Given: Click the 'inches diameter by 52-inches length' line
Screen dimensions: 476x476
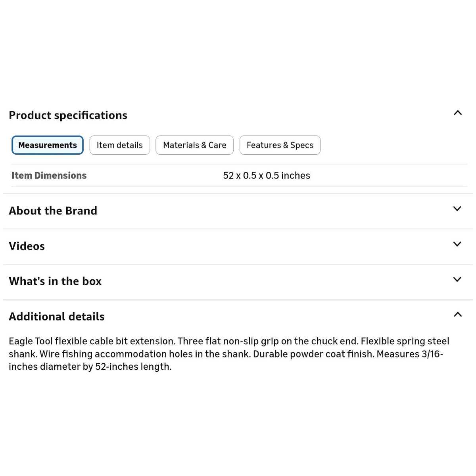Looking at the screenshot, I should (90, 367).
